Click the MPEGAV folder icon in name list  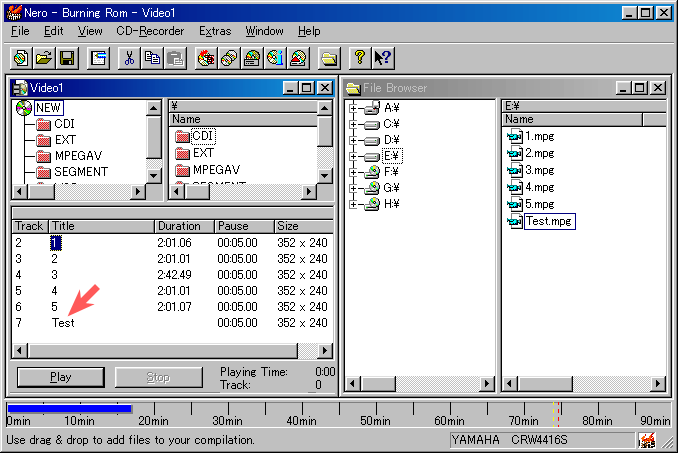point(182,170)
